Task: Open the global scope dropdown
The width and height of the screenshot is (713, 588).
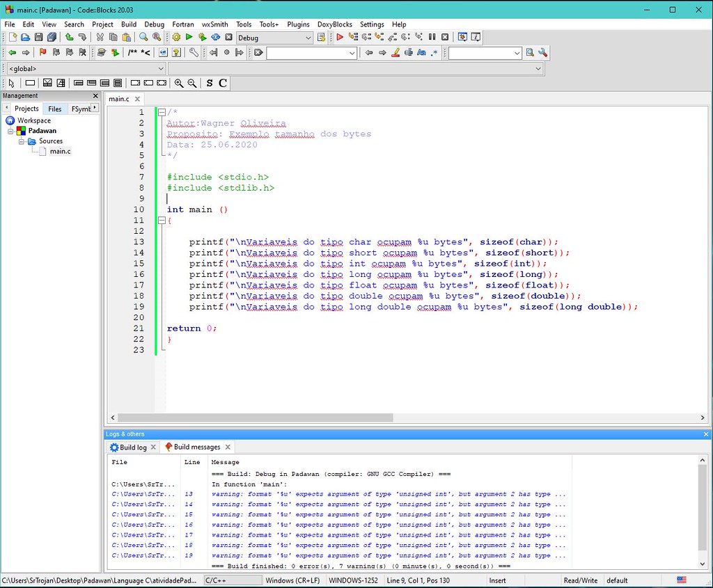Action: point(85,69)
